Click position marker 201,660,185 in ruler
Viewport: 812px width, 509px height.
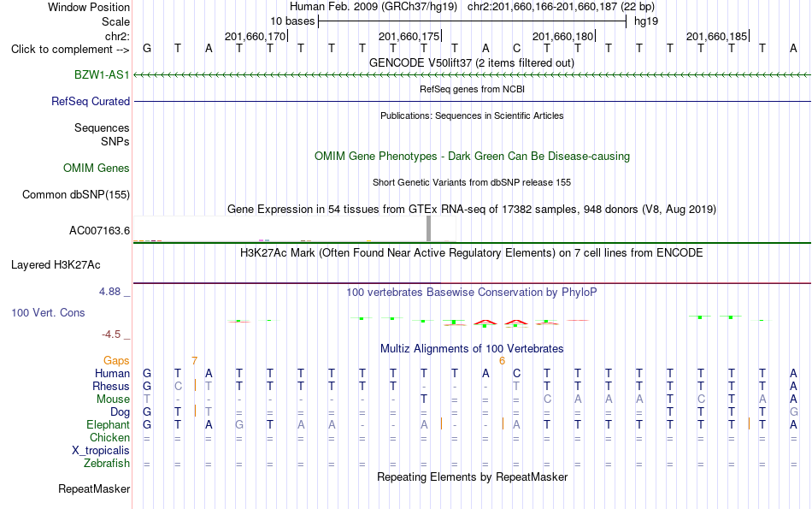coord(717,36)
